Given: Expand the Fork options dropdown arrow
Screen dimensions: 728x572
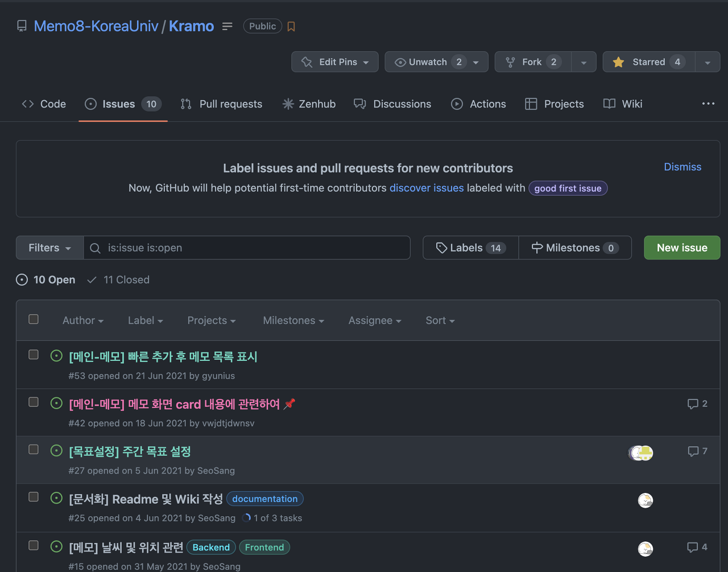Looking at the screenshot, I should [x=584, y=62].
